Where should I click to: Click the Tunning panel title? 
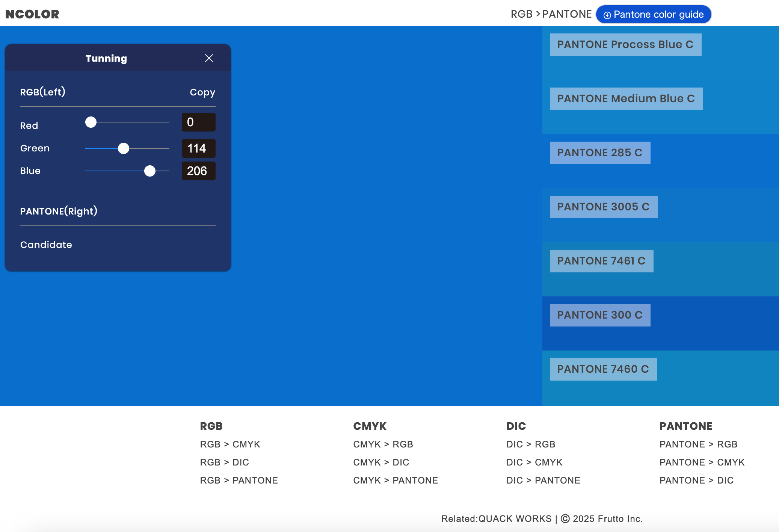coord(106,58)
